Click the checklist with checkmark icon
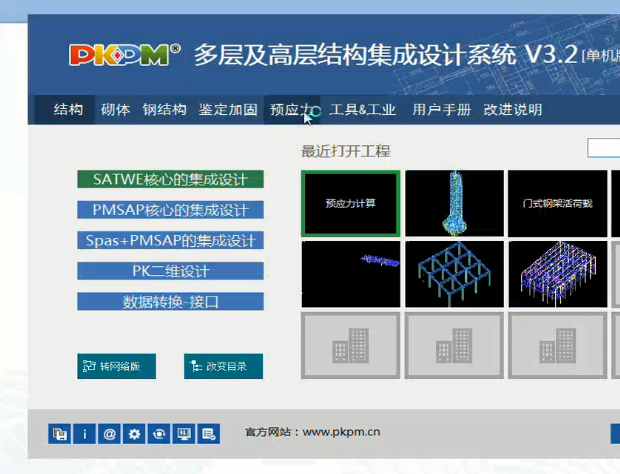The width and height of the screenshot is (620, 474). [x=208, y=434]
